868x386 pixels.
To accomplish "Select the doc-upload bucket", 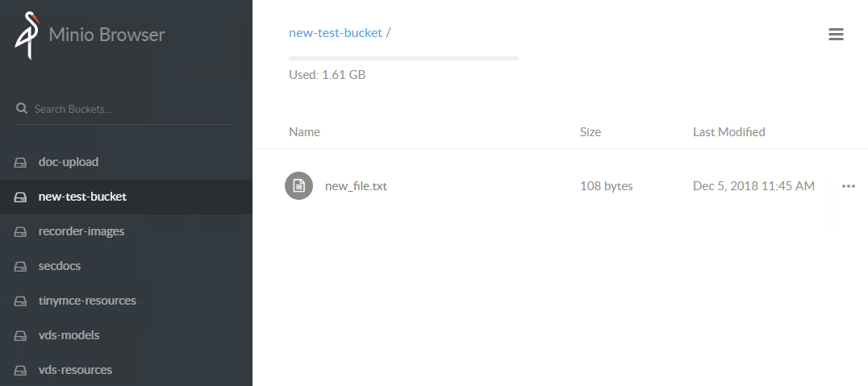I will [x=126, y=162].
